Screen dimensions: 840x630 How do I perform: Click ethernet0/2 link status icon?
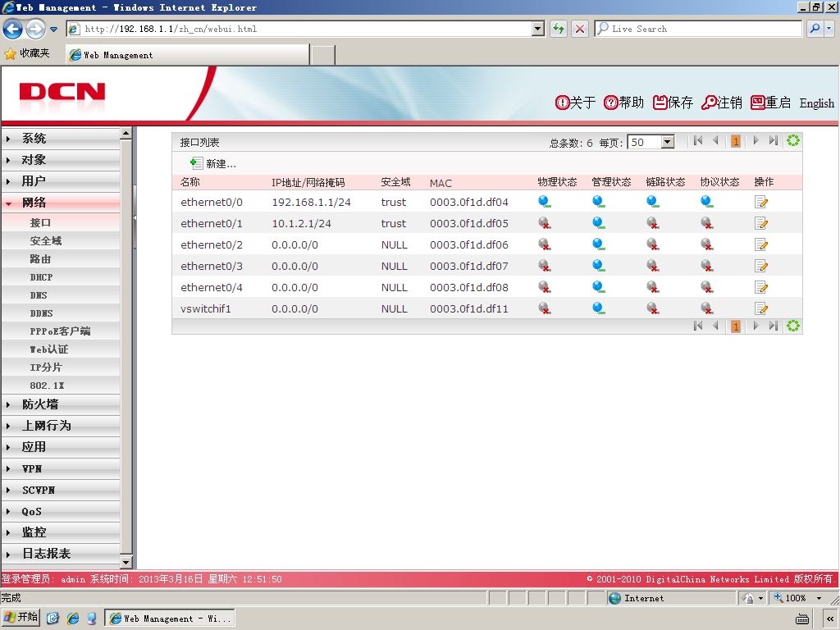point(652,244)
